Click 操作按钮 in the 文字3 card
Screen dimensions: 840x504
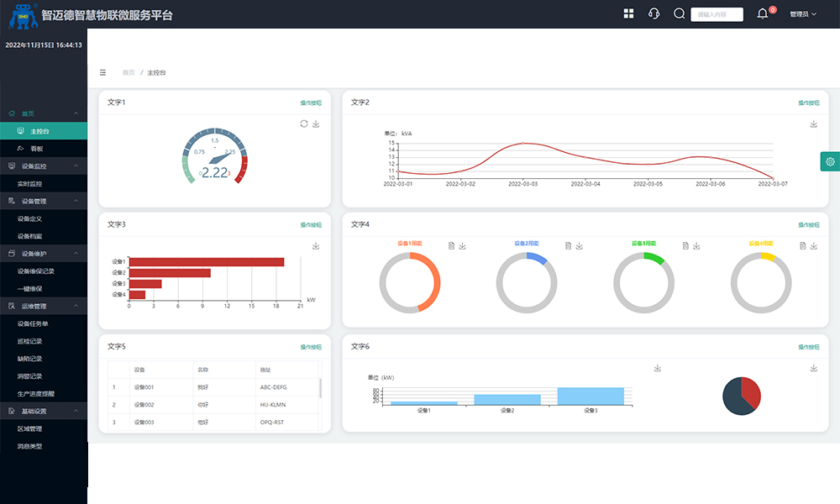(311, 225)
